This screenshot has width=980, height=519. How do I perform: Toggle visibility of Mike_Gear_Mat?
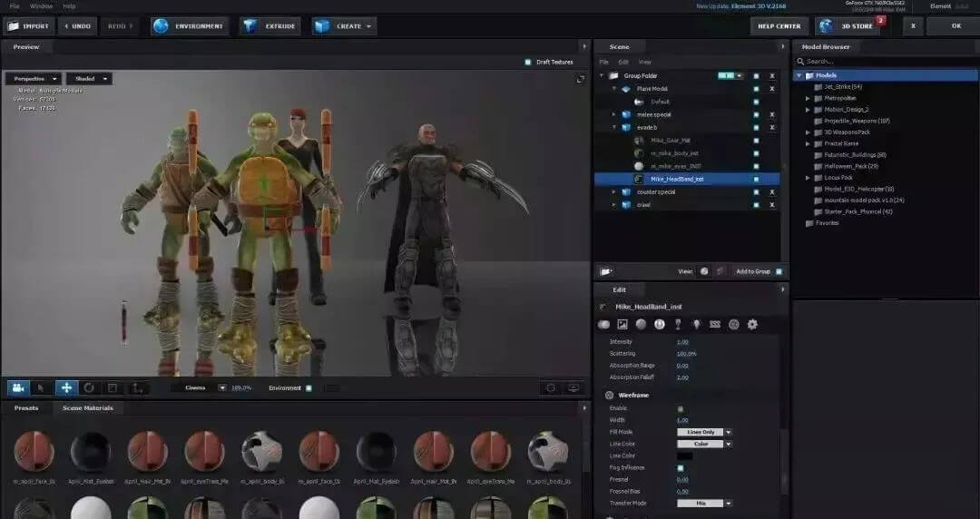coord(756,141)
